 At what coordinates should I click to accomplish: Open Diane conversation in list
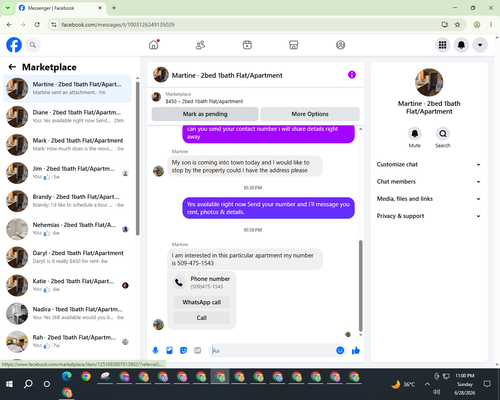point(67,117)
